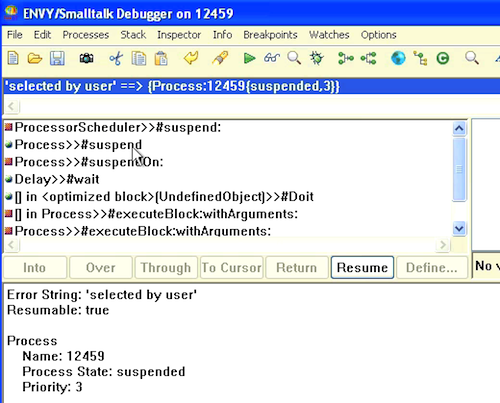Screen dimensions: 500x403
Task: Click the Paste clipboard icon
Action: click(161, 59)
